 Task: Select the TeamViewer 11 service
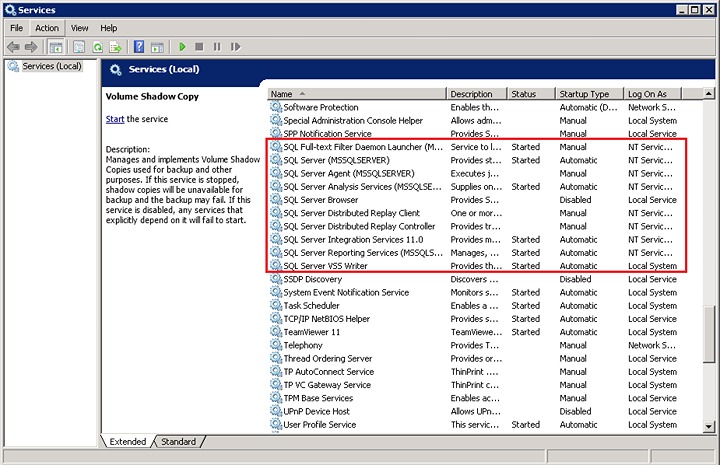coord(311,332)
